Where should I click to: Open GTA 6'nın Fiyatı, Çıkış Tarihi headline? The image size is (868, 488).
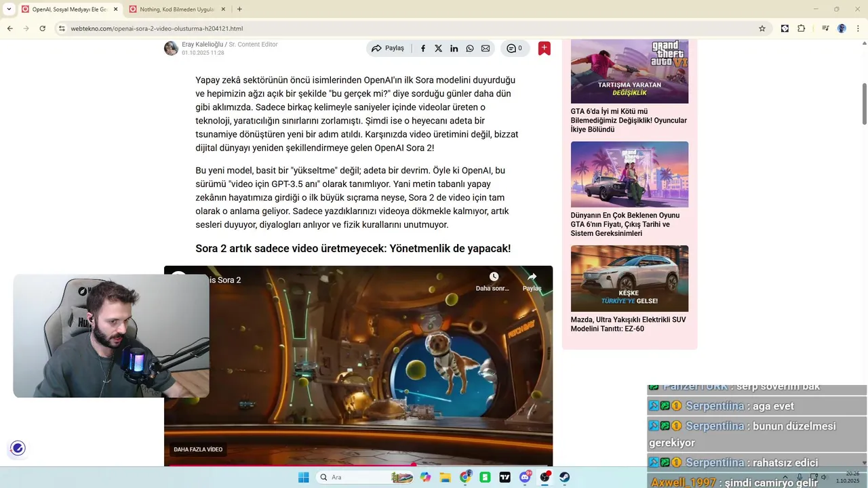tap(625, 224)
